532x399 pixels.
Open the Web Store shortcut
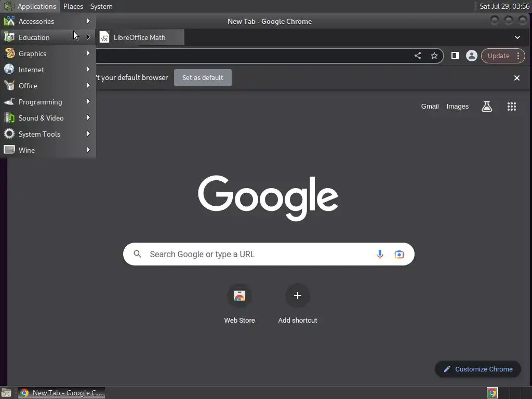click(239, 304)
